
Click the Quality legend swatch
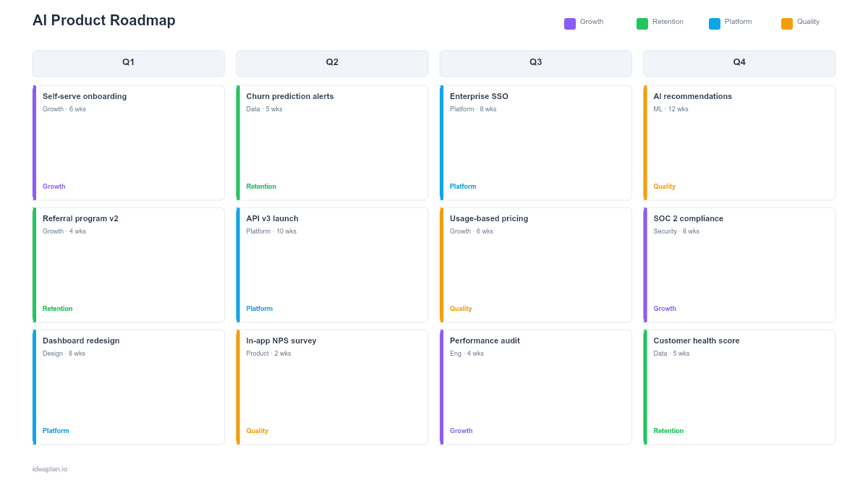786,22
